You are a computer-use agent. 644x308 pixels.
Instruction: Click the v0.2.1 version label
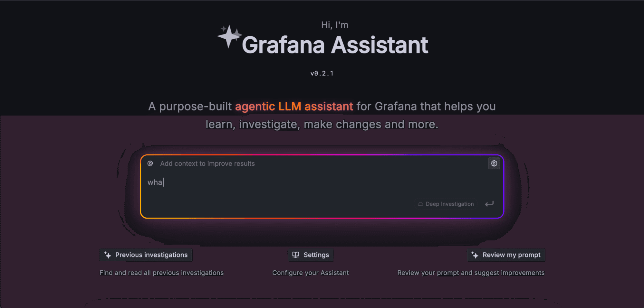[322, 73]
